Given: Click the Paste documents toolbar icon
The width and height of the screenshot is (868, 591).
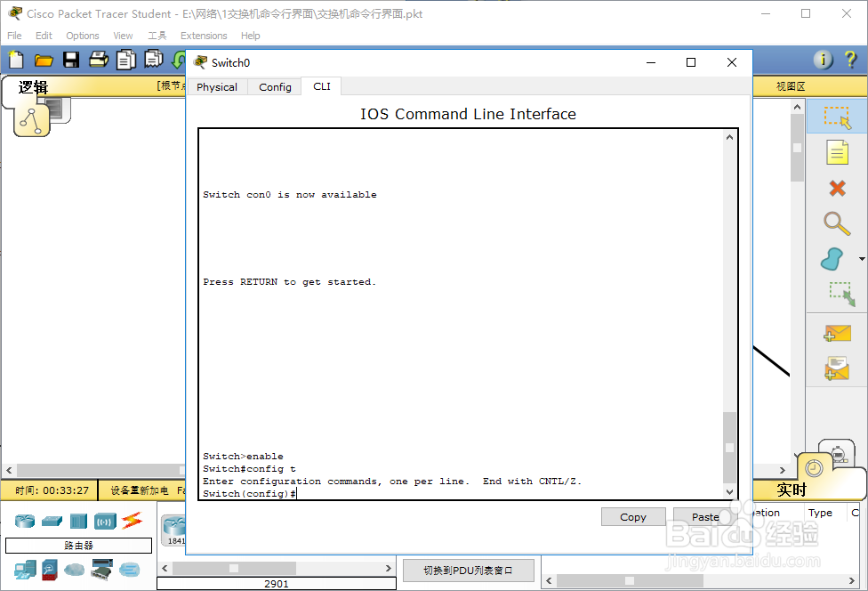Looking at the screenshot, I should 153,59.
